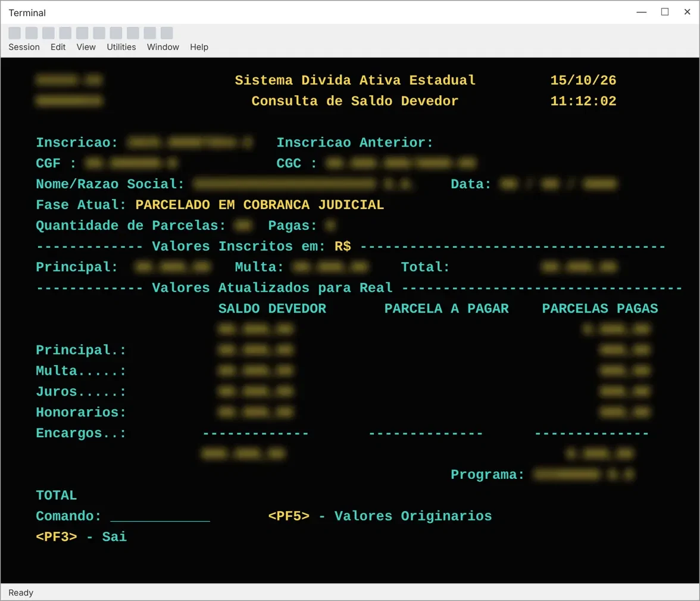
Task: Click the 'PARCELAS PAGAS' column header
Action: (599, 309)
